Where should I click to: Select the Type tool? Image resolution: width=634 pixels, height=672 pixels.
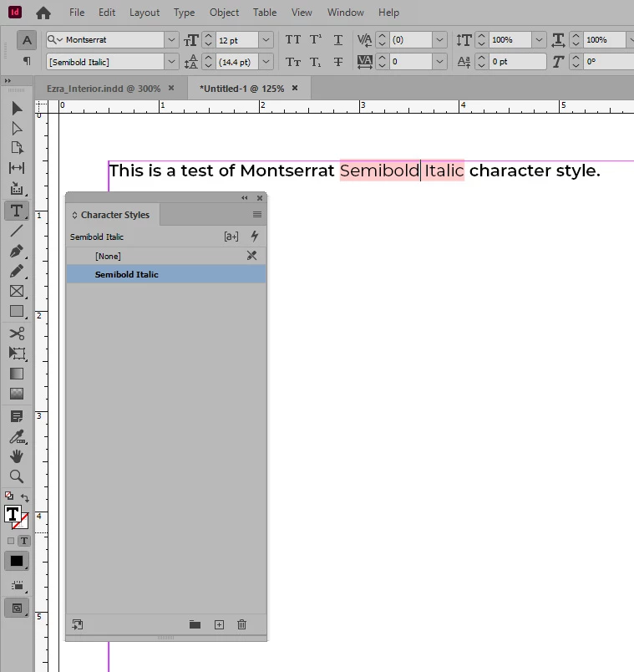[x=17, y=211]
